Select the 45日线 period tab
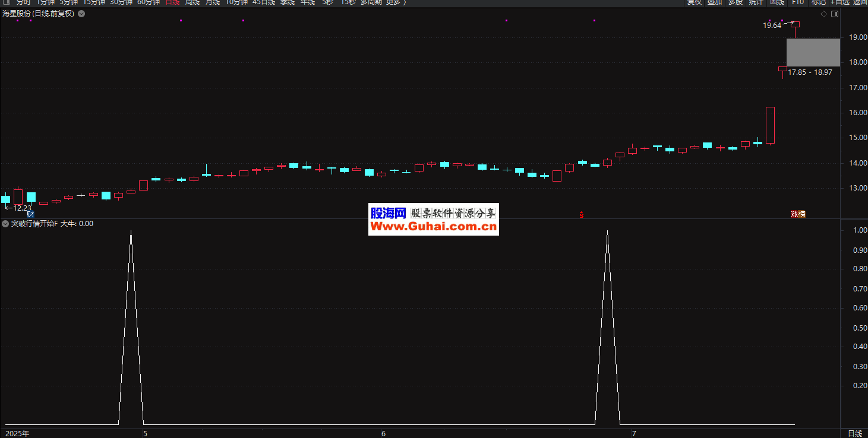868x438 pixels. (x=263, y=2)
